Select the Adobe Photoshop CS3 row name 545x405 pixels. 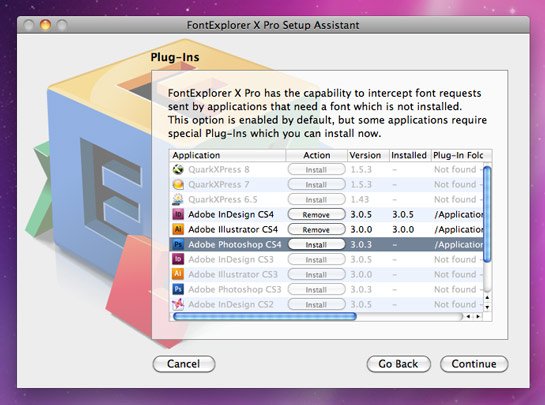tap(235, 289)
